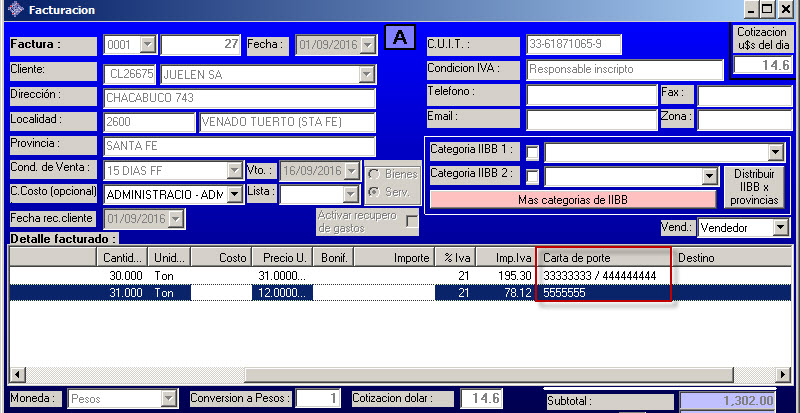Click Distribuir IIBB x provincias button
Image resolution: width=800 pixels, height=413 pixels.
(756, 187)
